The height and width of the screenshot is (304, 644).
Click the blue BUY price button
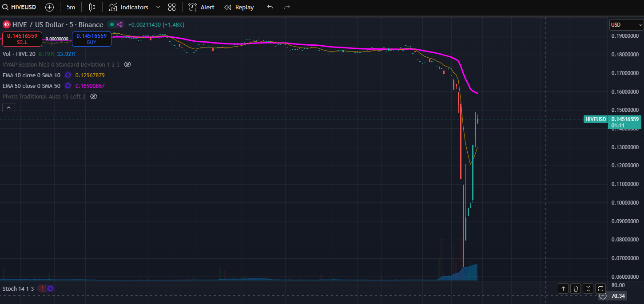[x=91, y=39]
